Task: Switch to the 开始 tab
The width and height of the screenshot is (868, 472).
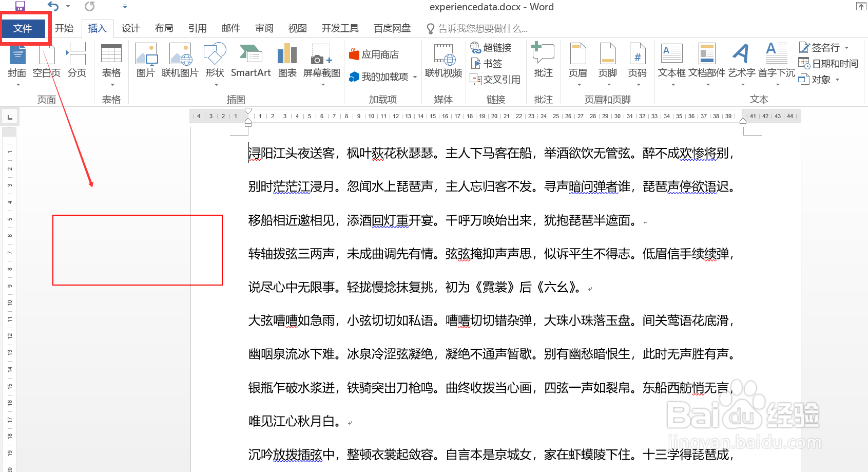Action: coord(64,28)
